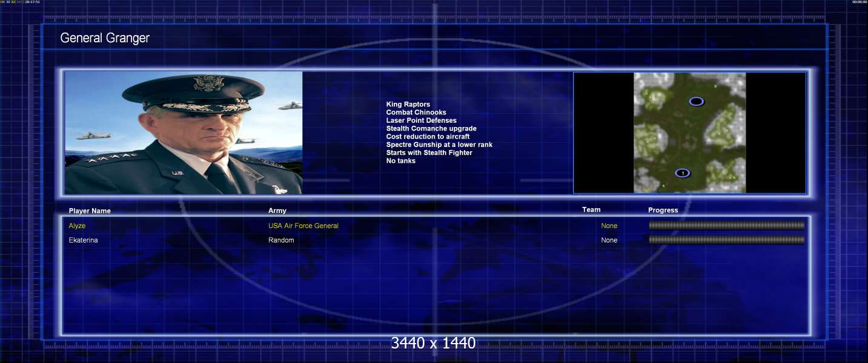Click the Progress column header
Viewport: 868px width, 363px height.
coord(663,211)
